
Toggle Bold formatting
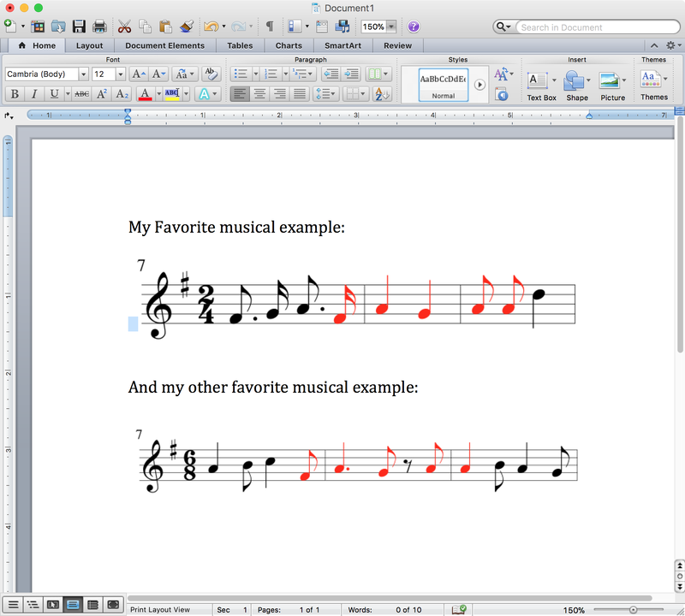click(14, 94)
